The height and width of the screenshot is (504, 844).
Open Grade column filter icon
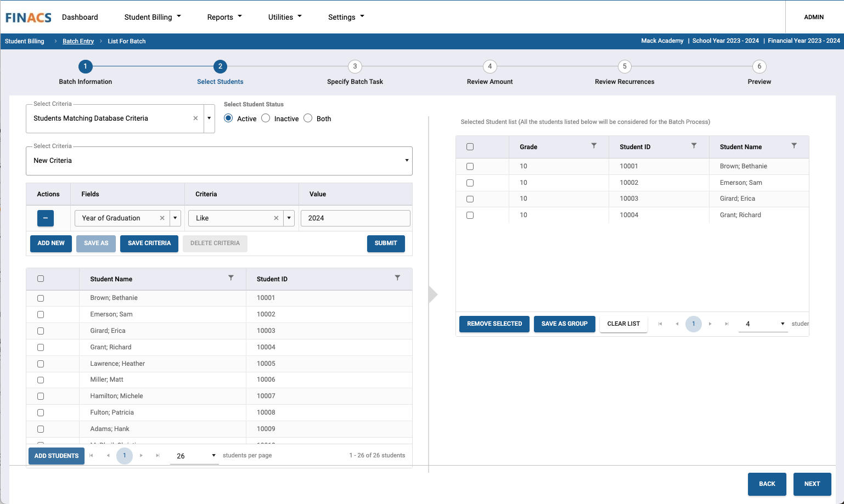pyautogui.click(x=594, y=146)
